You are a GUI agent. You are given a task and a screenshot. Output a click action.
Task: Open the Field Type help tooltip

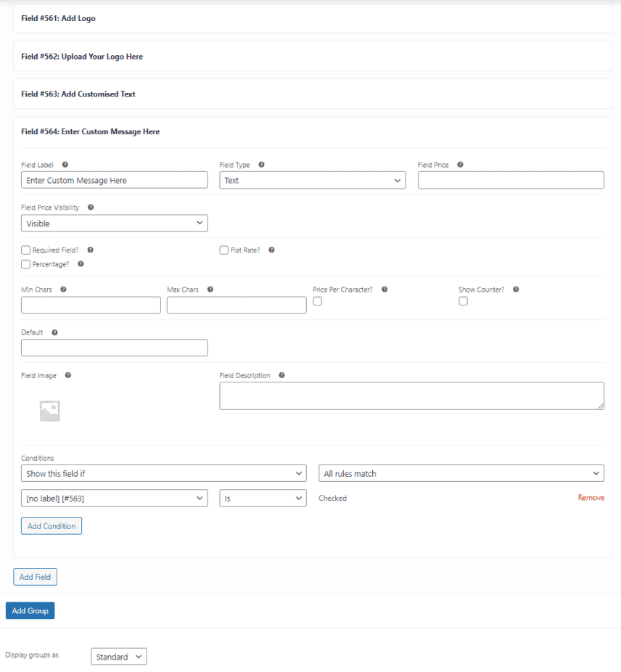click(260, 165)
